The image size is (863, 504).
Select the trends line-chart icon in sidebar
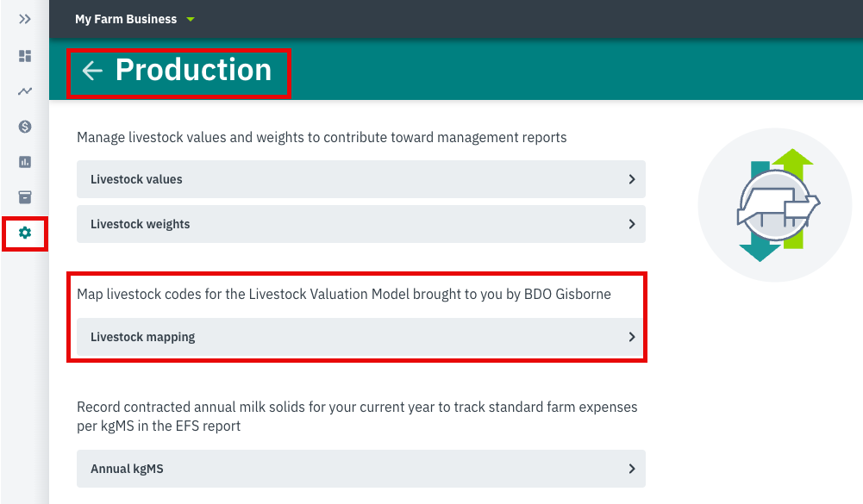coord(24,90)
